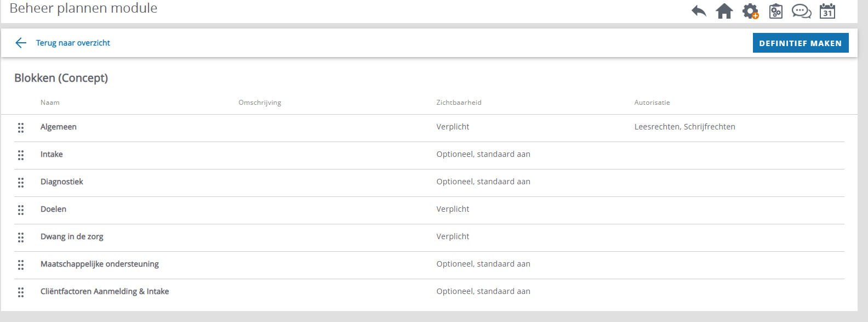The height and width of the screenshot is (322, 868).
Task: Click the DEFINITIEF MAKEN button
Action: coord(801,43)
